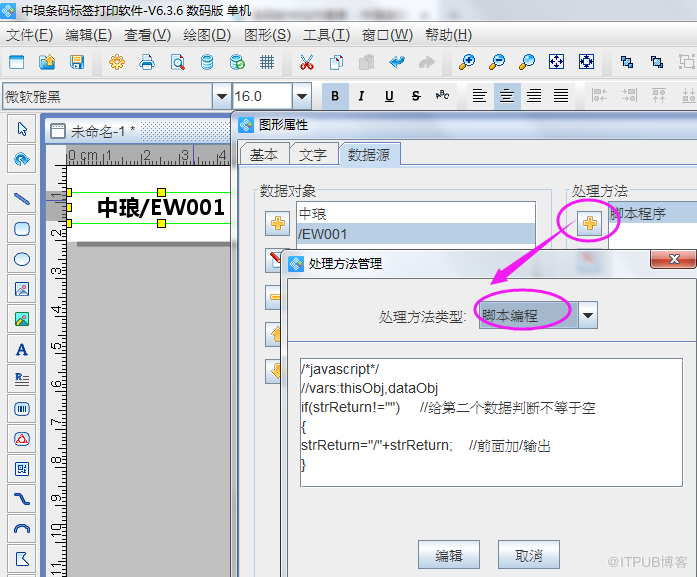Select the arrow selection tool
This screenshot has width=697, height=577.
click(x=22, y=129)
